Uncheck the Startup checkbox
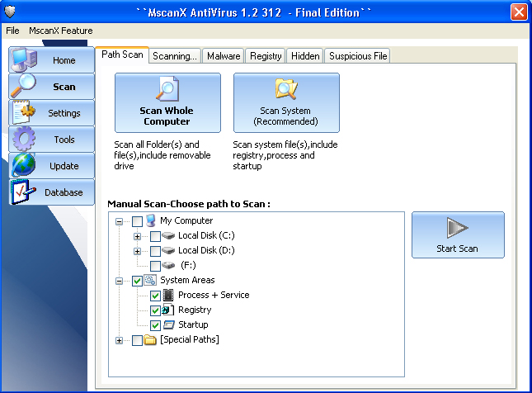 click(155, 325)
